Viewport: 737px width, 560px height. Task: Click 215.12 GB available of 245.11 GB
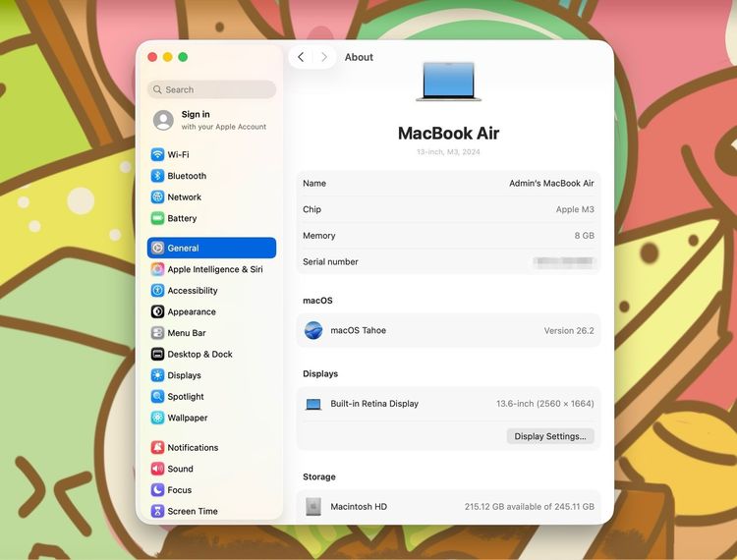(x=530, y=506)
